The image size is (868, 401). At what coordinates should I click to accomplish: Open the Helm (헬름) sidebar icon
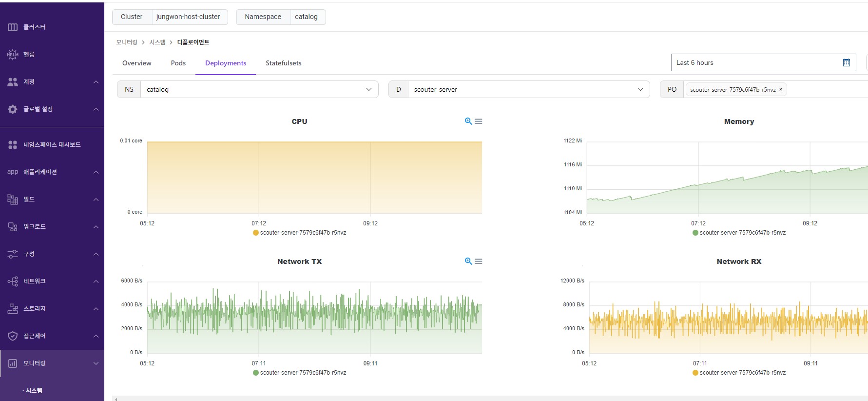[x=13, y=54]
